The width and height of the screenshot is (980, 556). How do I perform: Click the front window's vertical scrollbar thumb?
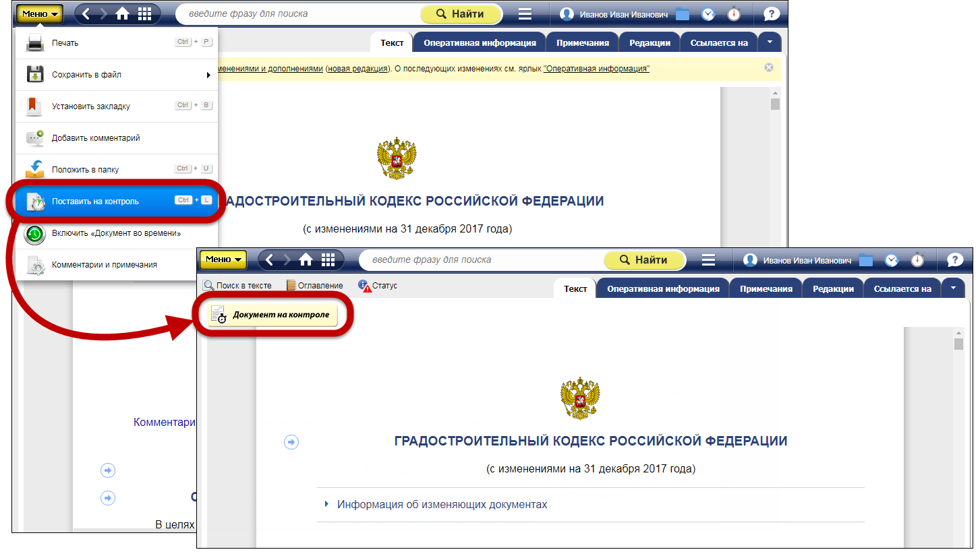(x=958, y=344)
